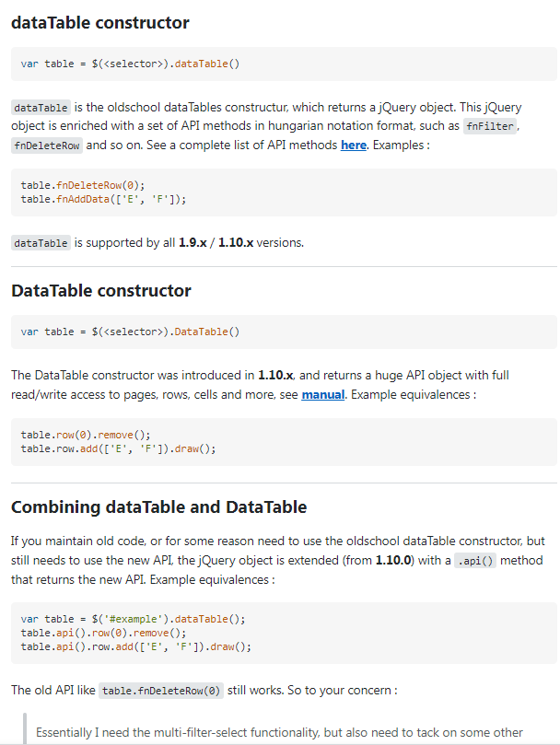Click the fnDeleteRow inline code in the paragraph
Screen dimensions: 560x745
47,146
